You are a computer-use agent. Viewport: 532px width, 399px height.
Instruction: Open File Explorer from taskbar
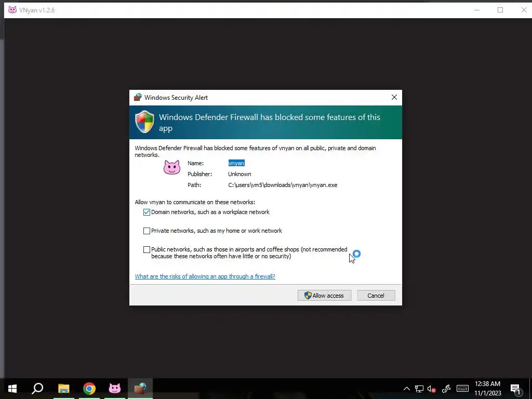pos(63,389)
